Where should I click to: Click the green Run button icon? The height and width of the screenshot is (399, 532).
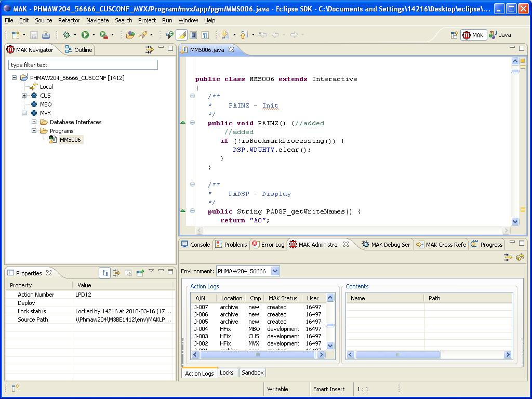tap(85, 35)
